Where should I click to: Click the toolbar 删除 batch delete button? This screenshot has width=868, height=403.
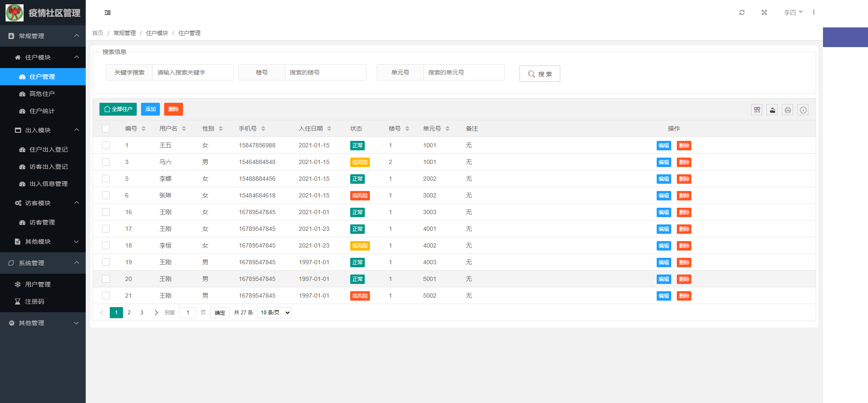click(x=174, y=109)
